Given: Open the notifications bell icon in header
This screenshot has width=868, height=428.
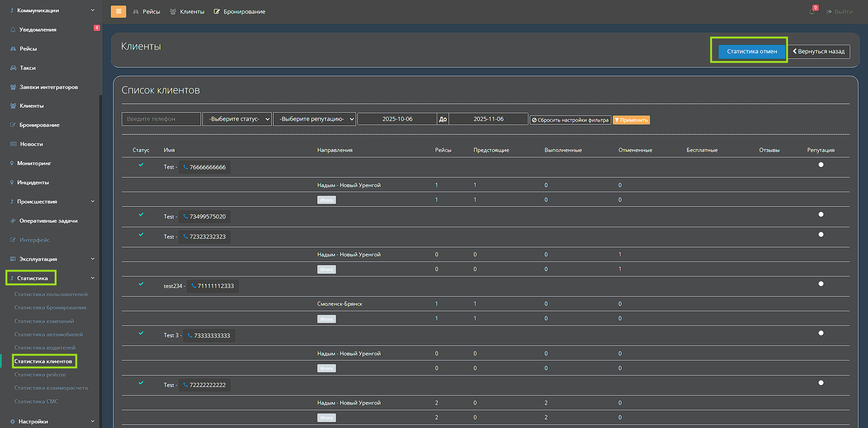Looking at the screenshot, I should 812,11.
